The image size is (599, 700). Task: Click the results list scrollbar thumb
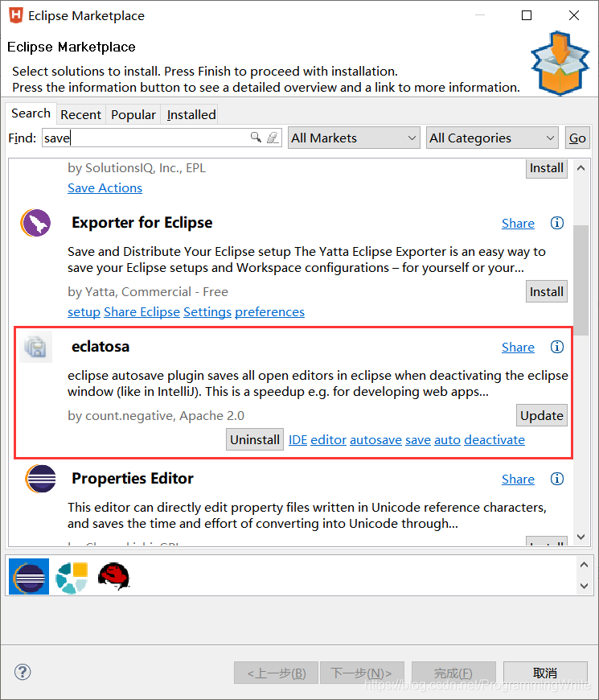pos(581,280)
